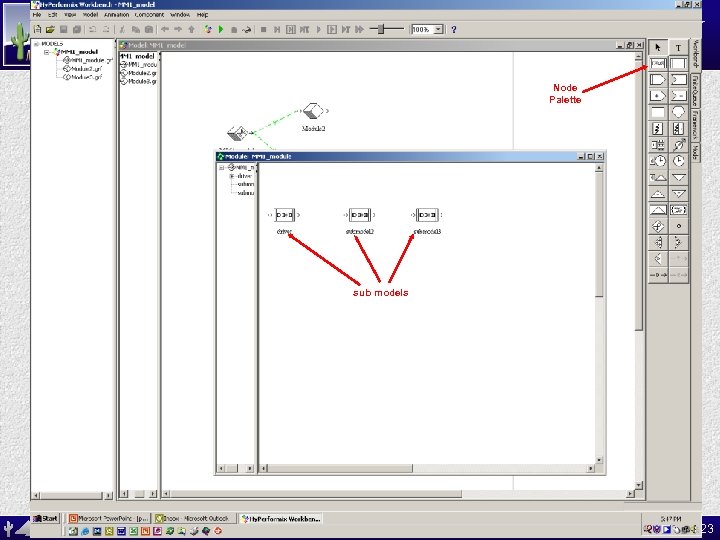Open the Animation menu
The width and height of the screenshot is (720, 540).
[x=116, y=15]
